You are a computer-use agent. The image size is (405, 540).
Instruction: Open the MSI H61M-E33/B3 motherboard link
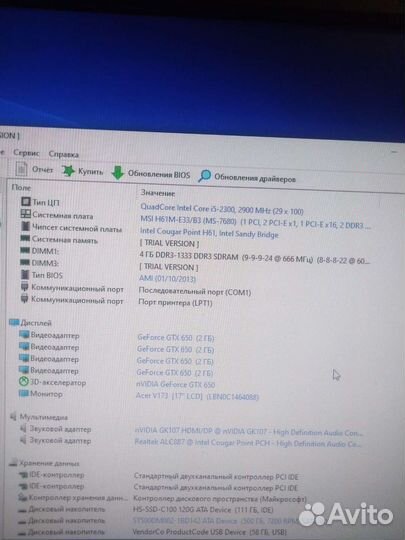[188, 220]
